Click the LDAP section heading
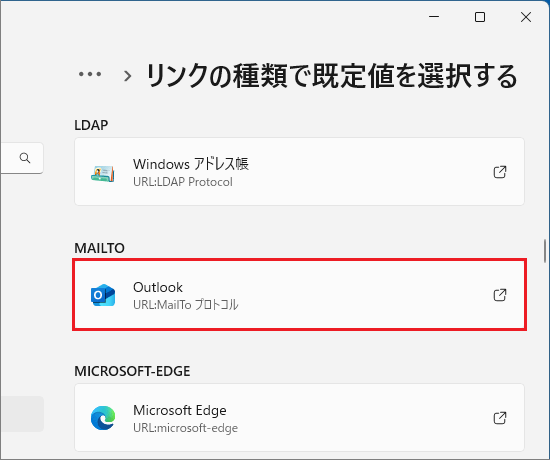This screenshot has width=550, height=460. 91,125
